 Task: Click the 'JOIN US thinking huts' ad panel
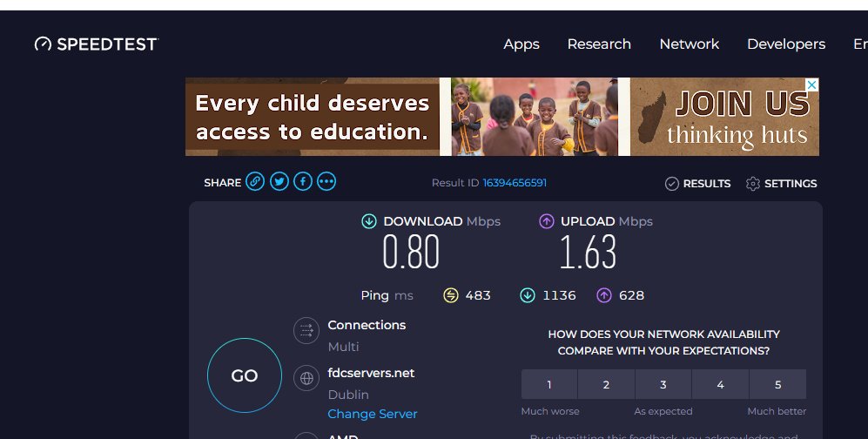tap(724, 117)
